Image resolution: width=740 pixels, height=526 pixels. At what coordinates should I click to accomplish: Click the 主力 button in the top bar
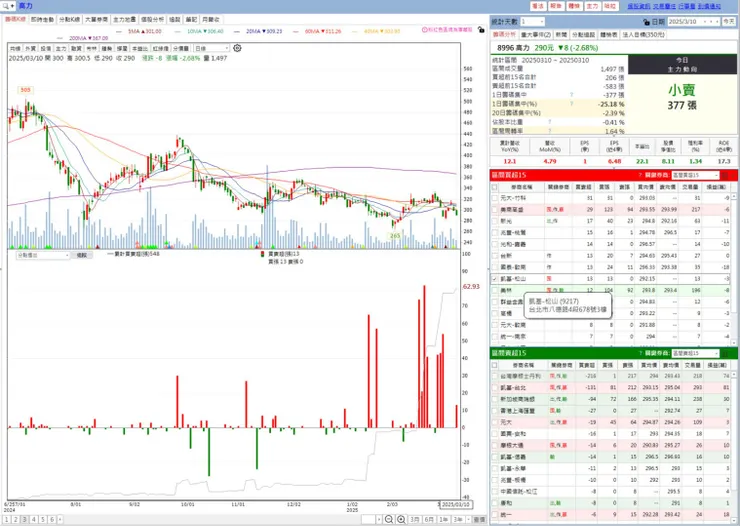592,6
